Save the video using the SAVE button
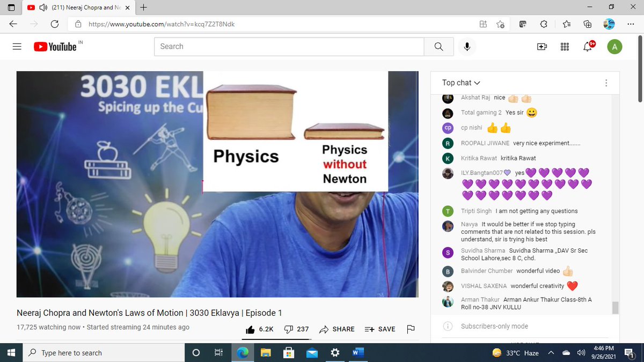The image size is (644, 362). pyautogui.click(x=380, y=329)
